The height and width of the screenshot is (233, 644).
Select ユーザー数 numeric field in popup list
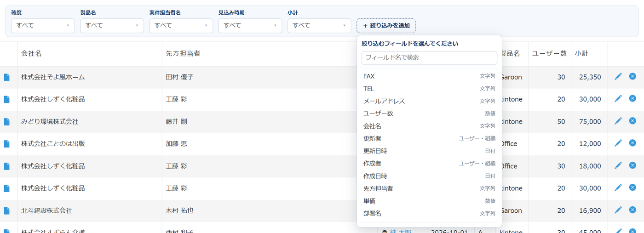click(x=429, y=114)
